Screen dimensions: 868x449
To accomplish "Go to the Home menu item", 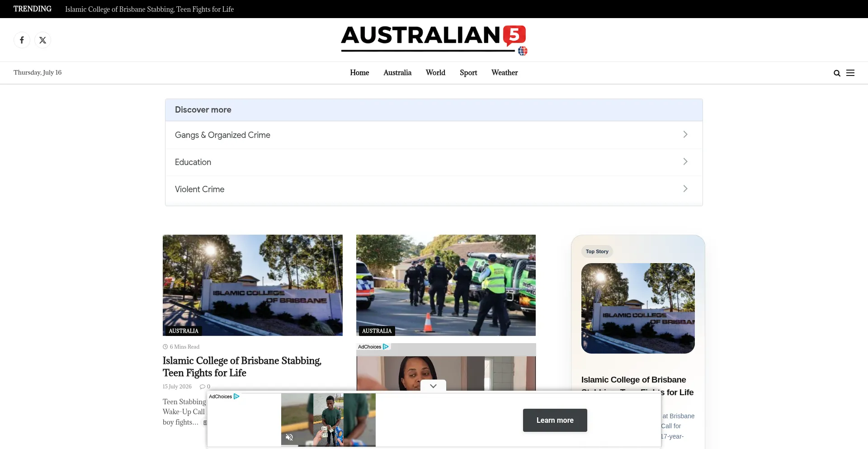I will 359,73.
